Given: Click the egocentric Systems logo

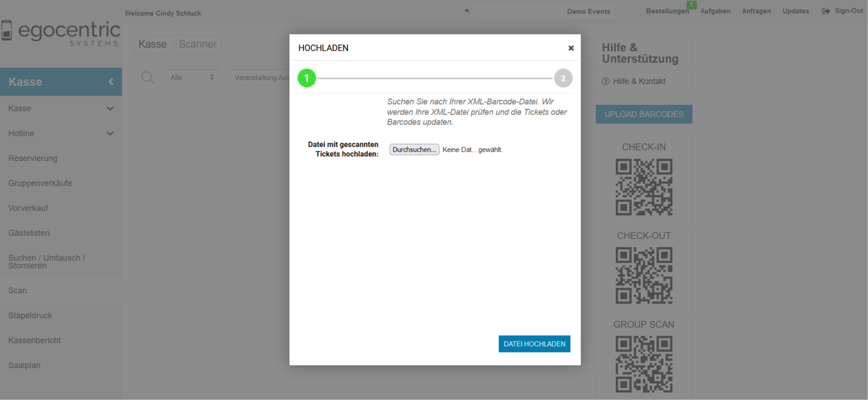Looking at the screenshot, I should click(x=61, y=33).
